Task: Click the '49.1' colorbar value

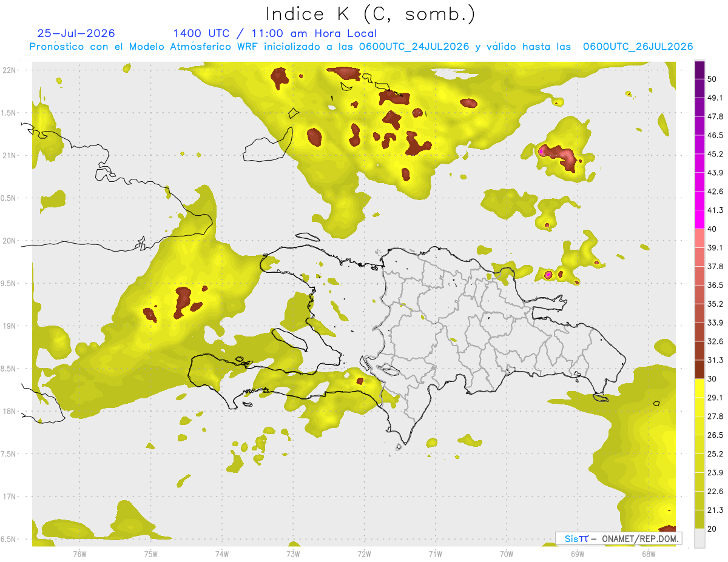Action: (x=715, y=98)
